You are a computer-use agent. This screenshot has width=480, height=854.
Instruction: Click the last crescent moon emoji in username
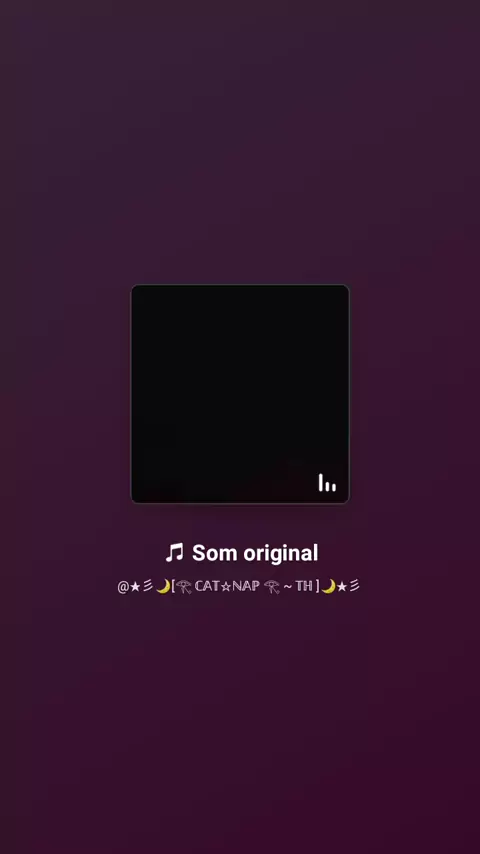click(328, 587)
